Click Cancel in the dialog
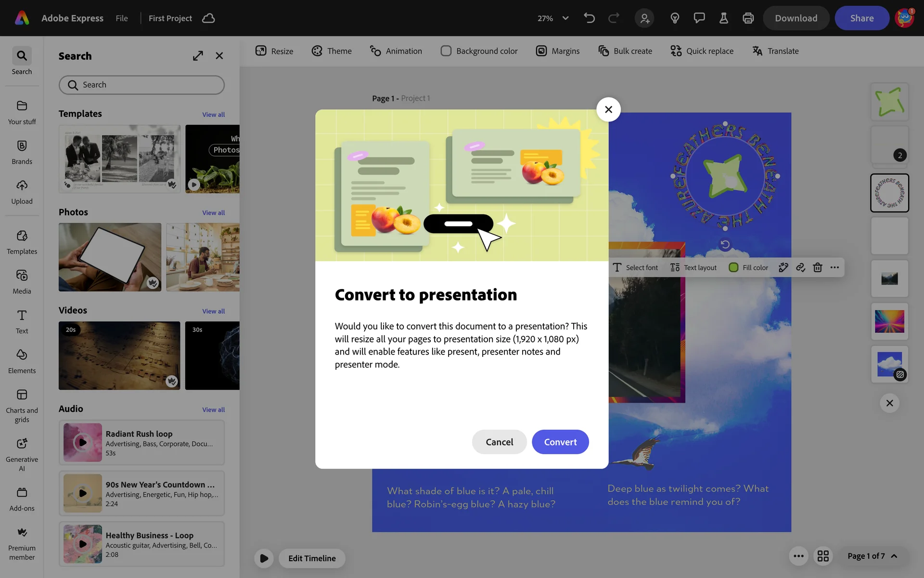The height and width of the screenshot is (578, 924). point(499,442)
